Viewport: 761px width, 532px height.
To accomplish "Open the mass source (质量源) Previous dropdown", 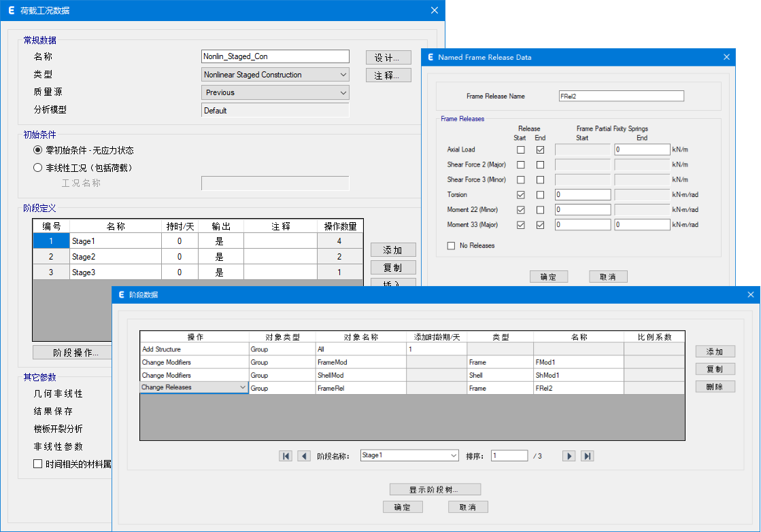I will (x=275, y=92).
